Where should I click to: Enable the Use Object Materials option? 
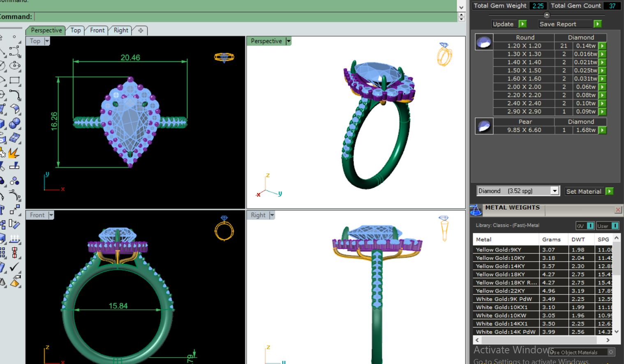click(611, 352)
